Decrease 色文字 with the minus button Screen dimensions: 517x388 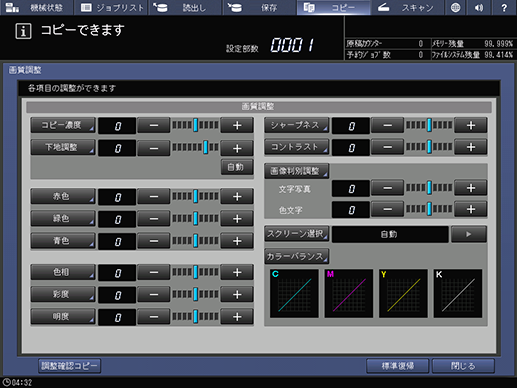387,209
